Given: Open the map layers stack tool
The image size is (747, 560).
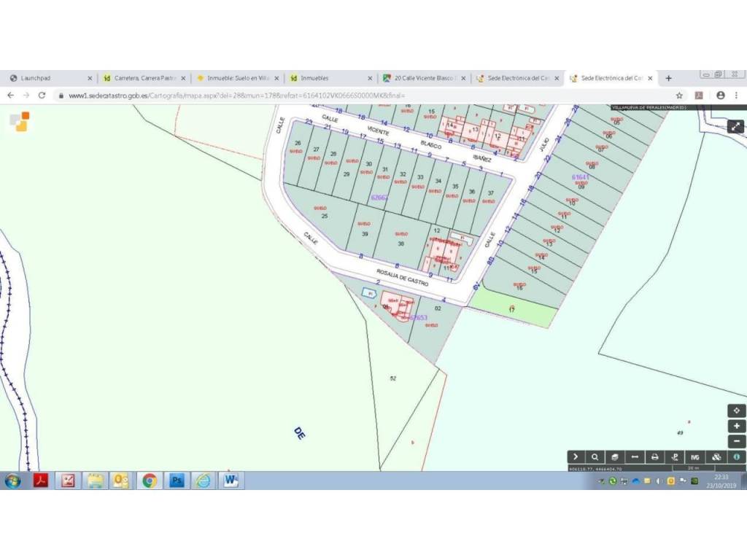Looking at the screenshot, I should tap(615, 457).
